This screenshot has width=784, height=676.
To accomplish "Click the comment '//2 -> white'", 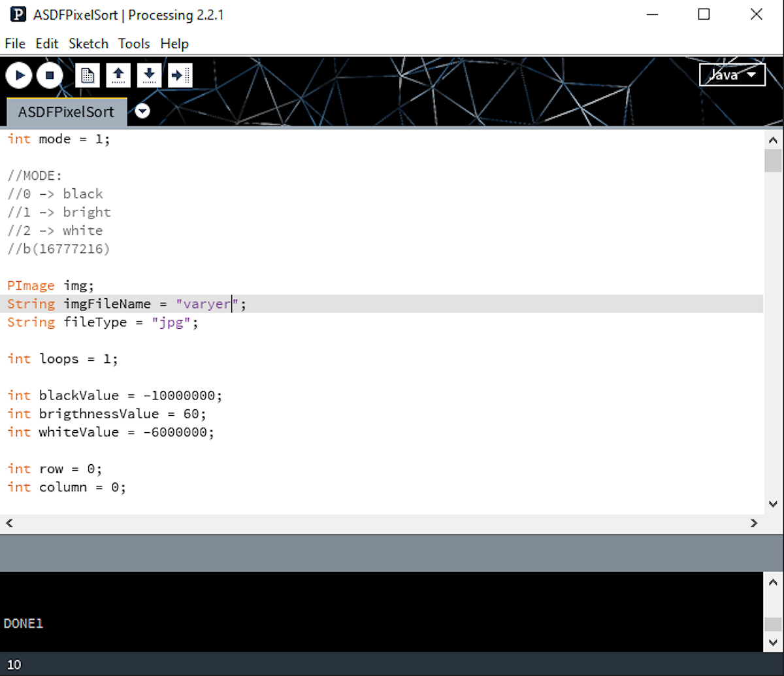I will (55, 230).
